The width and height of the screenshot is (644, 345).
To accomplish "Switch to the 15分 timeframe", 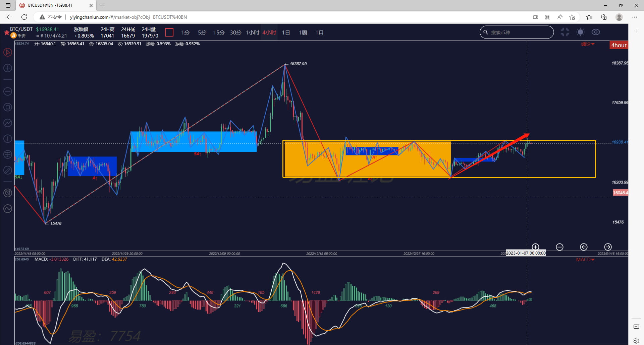I will [x=219, y=32].
